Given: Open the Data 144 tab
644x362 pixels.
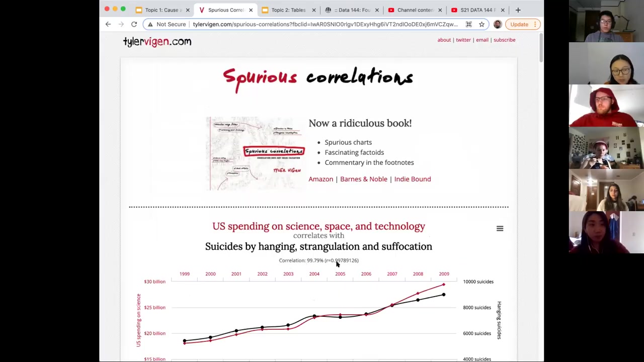Looking at the screenshot, I should click(351, 10).
